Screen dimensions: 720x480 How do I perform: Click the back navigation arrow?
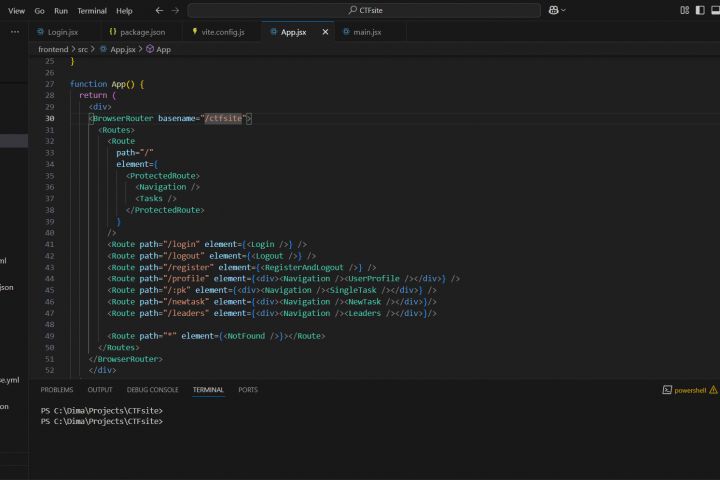tap(159, 10)
